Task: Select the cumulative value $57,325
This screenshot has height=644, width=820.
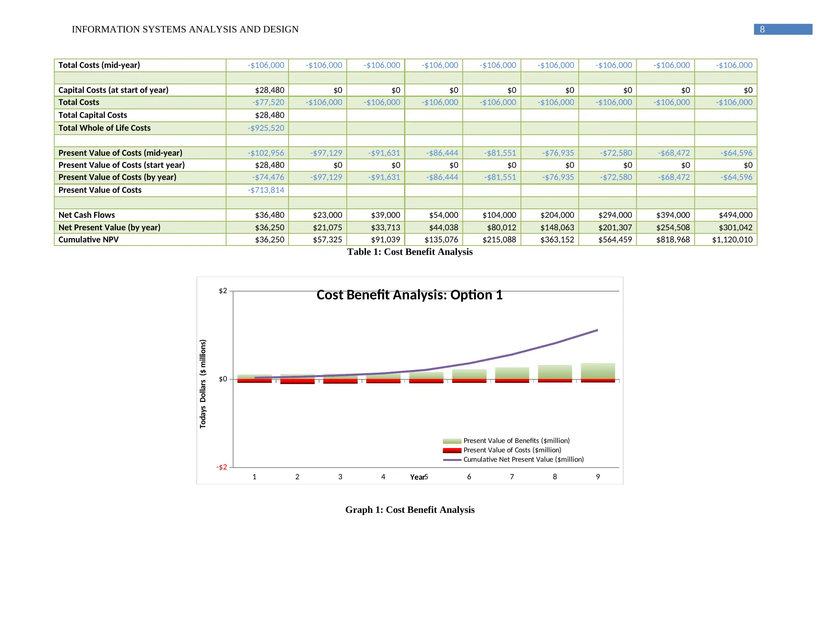Action: point(328,240)
